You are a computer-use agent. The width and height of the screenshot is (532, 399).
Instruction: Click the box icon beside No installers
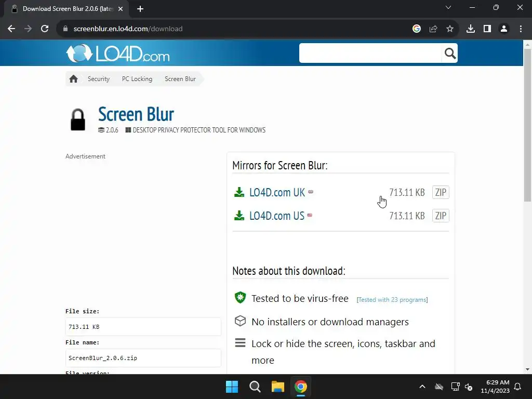point(240,321)
